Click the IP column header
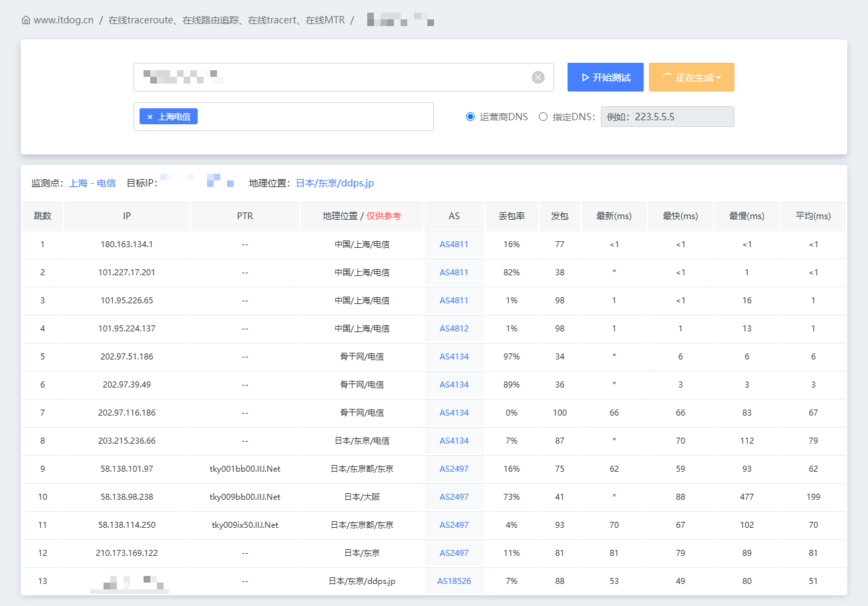 [x=127, y=216]
